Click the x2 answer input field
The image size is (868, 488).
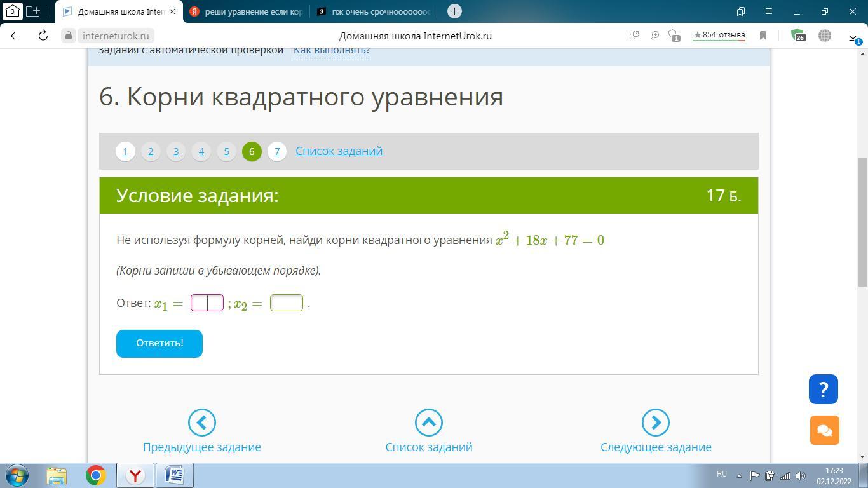tap(287, 303)
